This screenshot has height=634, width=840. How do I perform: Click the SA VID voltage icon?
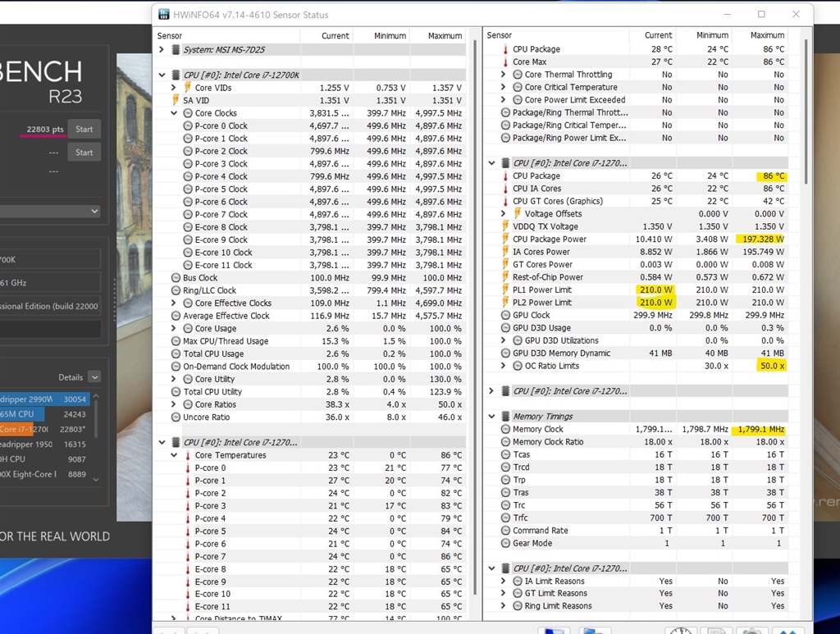176,100
